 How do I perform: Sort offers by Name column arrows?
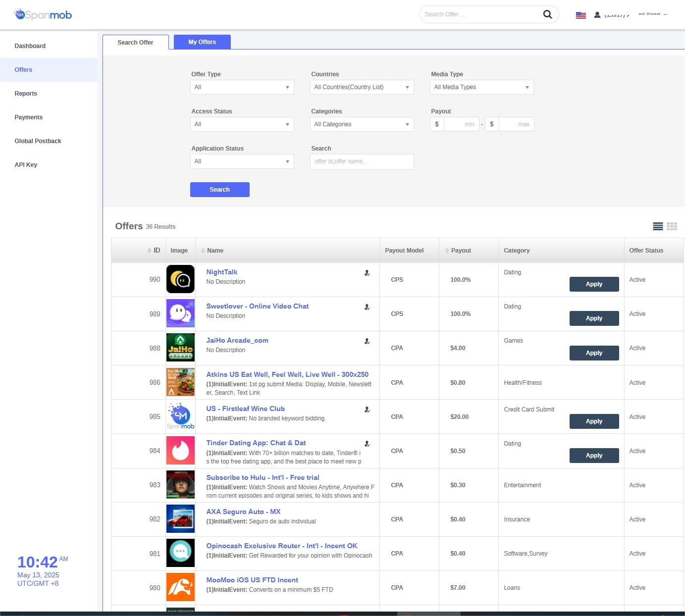pyautogui.click(x=203, y=251)
